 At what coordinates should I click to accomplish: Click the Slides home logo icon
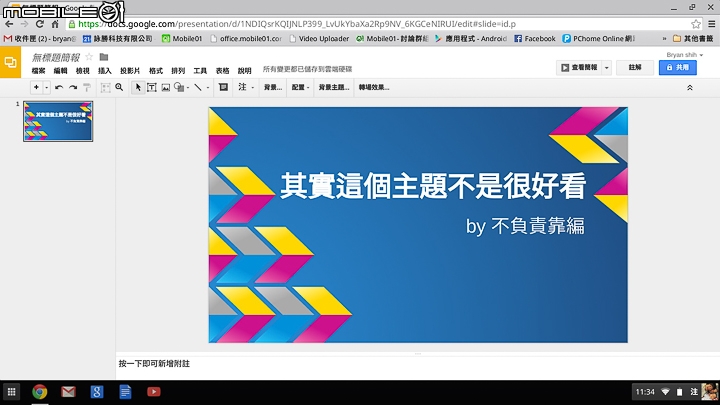10,62
